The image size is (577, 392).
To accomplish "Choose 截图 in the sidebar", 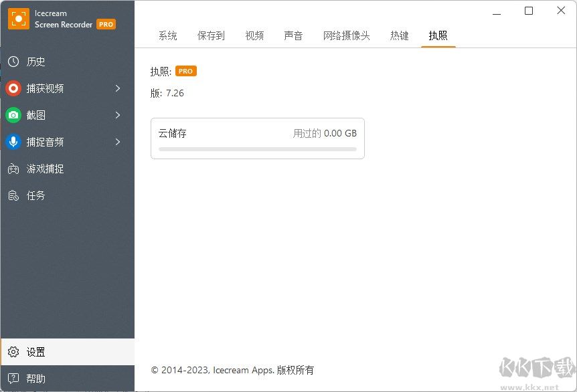I will click(x=68, y=115).
